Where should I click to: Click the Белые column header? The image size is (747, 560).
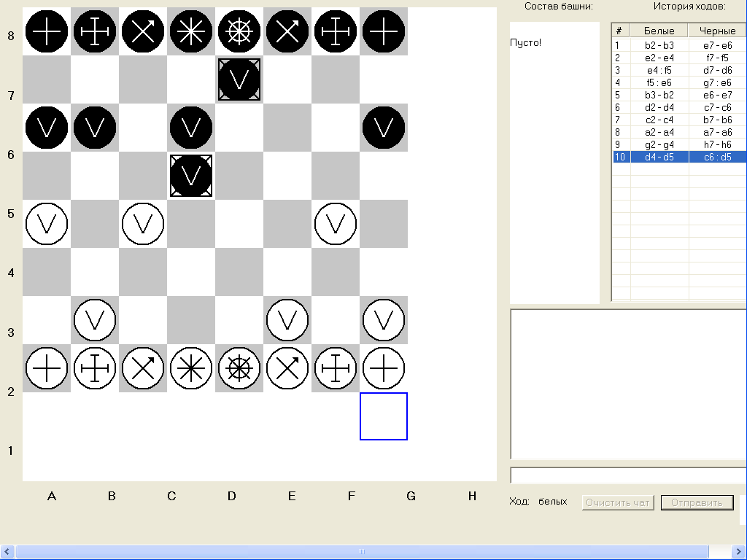pyautogui.click(x=659, y=31)
